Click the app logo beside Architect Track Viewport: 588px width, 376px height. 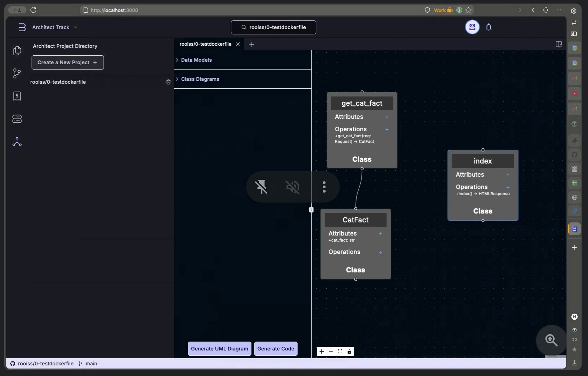click(22, 27)
